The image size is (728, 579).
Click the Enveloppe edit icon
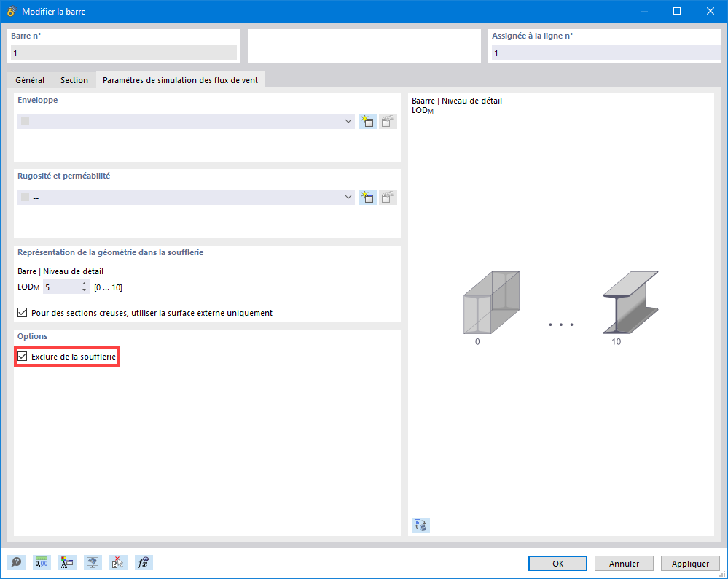pos(388,121)
